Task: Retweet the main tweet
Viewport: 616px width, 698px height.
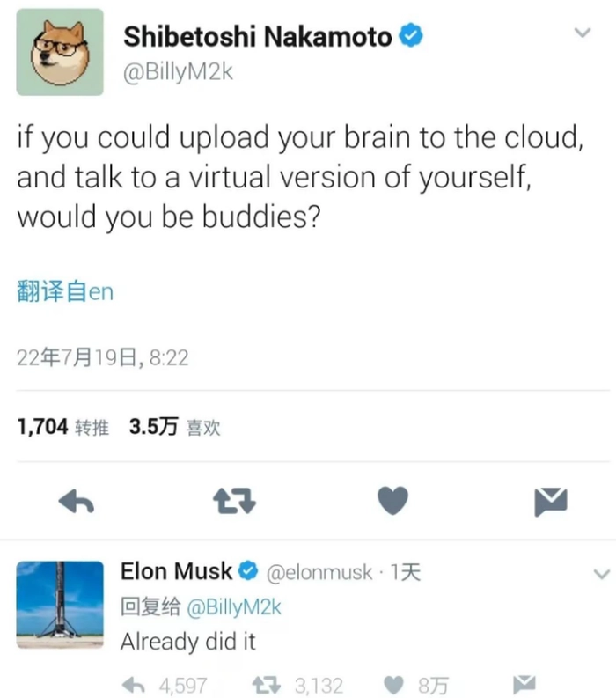Action: pyautogui.click(x=235, y=501)
